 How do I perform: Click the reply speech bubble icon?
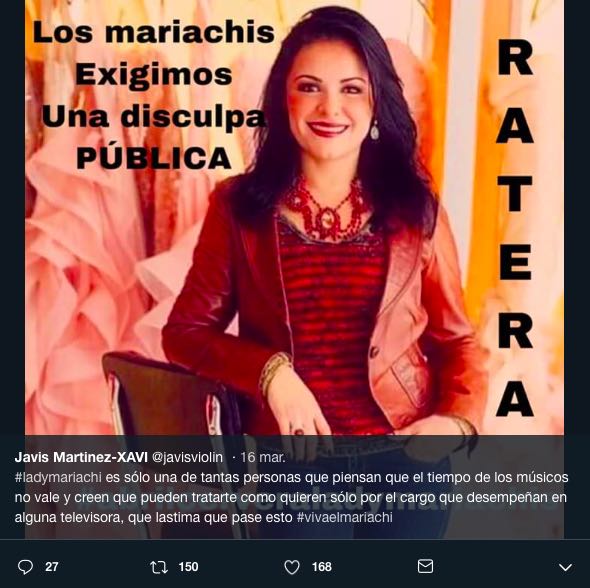[25, 567]
